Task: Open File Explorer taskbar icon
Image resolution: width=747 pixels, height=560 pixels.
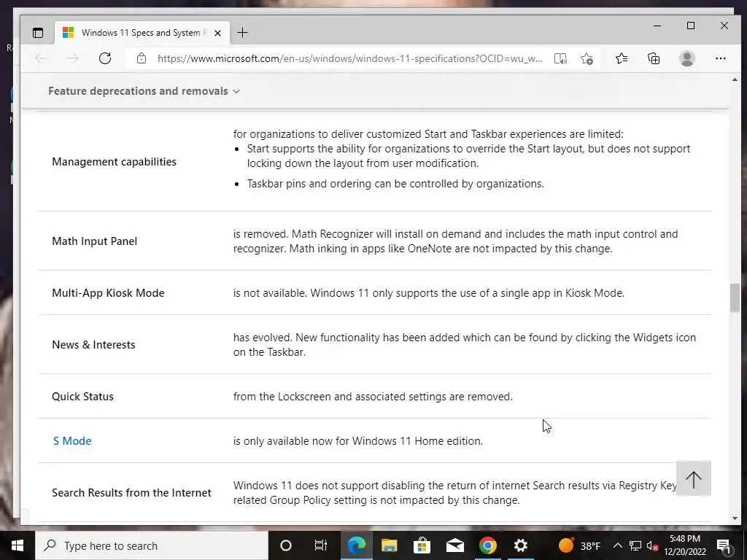Action: click(x=390, y=545)
